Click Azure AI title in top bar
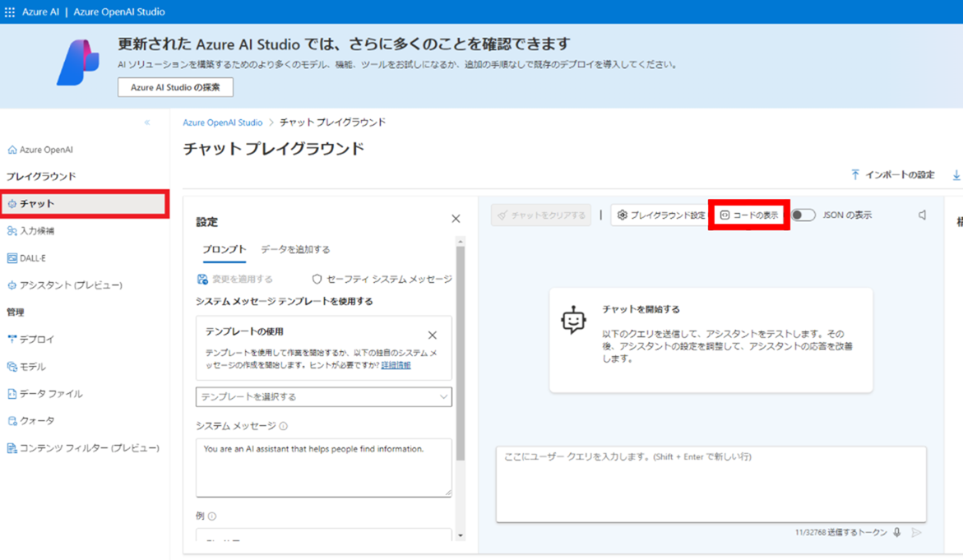The image size is (963, 560). 40,12
